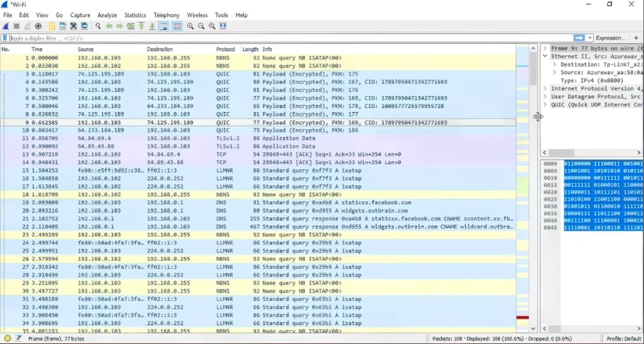The width and height of the screenshot is (644, 344).
Task: Zoom out on packet list text
Action: pos(201,26)
